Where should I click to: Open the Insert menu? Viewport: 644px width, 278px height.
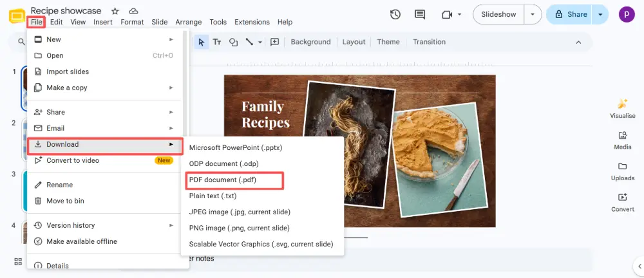[x=102, y=22]
